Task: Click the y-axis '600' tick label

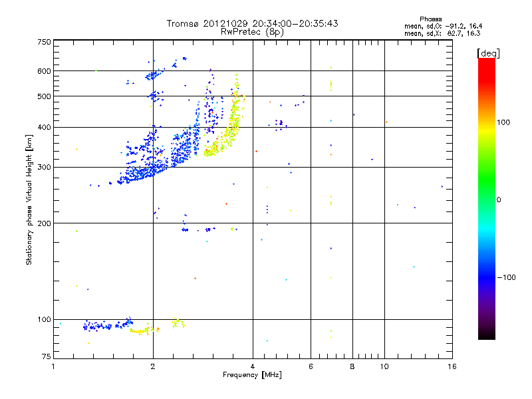Action: tap(44, 71)
